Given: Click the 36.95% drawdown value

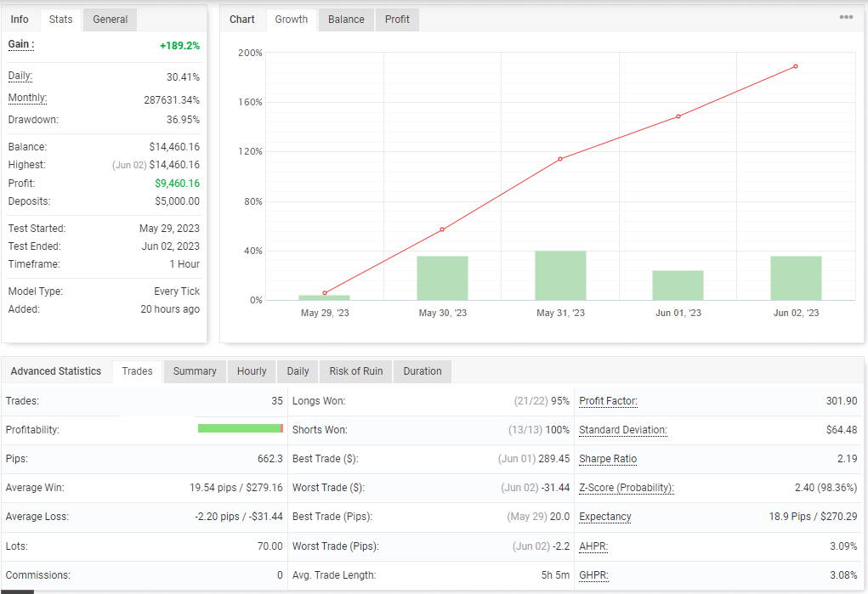Looking at the screenshot, I should [184, 120].
